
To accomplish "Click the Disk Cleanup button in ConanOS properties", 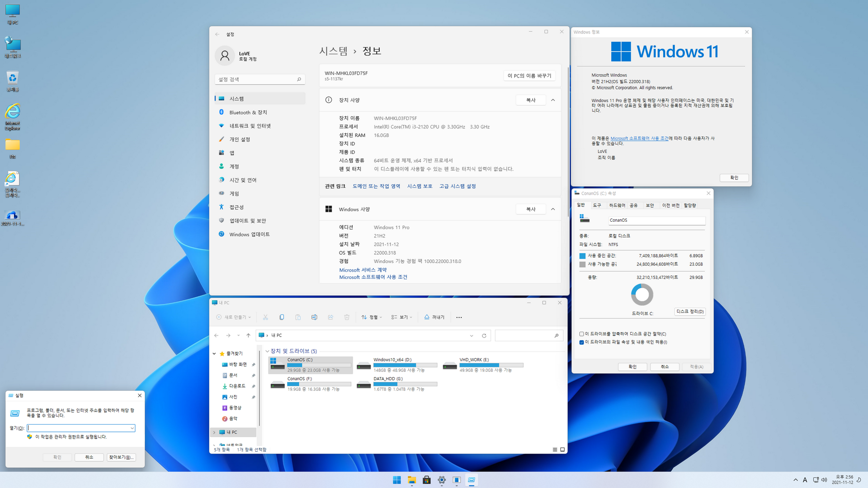I will coord(690,311).
